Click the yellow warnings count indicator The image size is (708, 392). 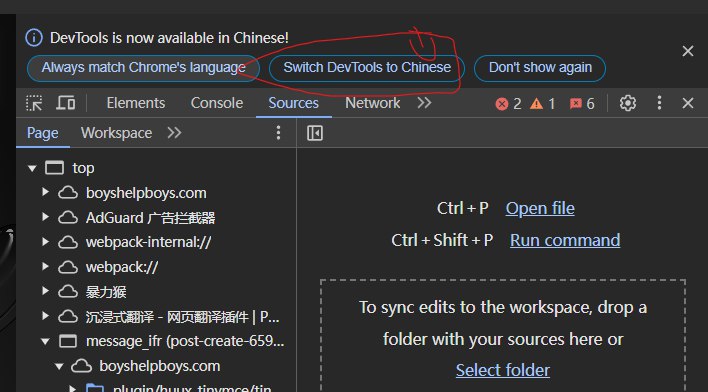pyautogui.click(x=543, y=104)
